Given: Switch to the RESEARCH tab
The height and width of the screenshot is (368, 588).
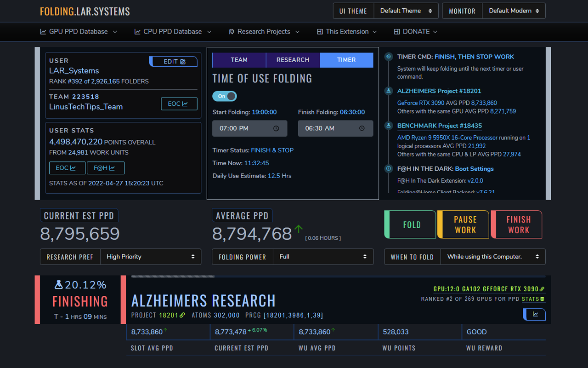Looking at the screenshot, I should coord(293,60).
